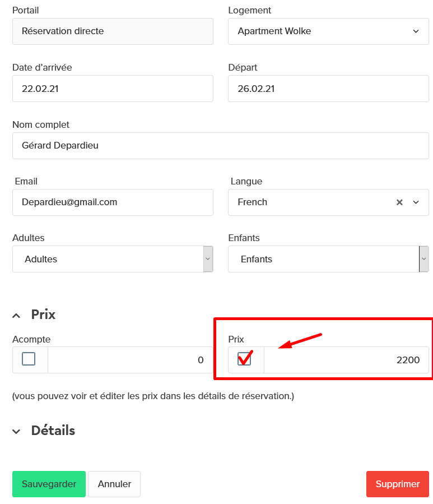Open the Adultes selector
The height and width of the screenshot is (504, 433).
(113, 259)
